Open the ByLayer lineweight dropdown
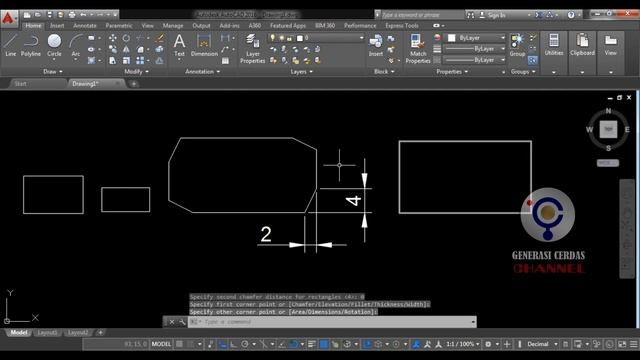 pos(475,49)
